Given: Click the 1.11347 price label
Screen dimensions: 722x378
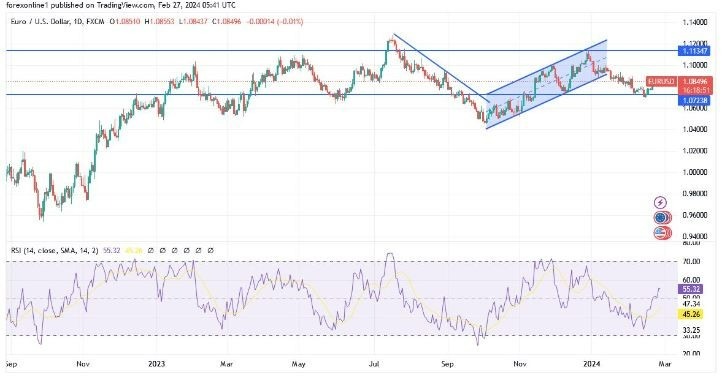Looking at the screenshot, I should 693,51.
